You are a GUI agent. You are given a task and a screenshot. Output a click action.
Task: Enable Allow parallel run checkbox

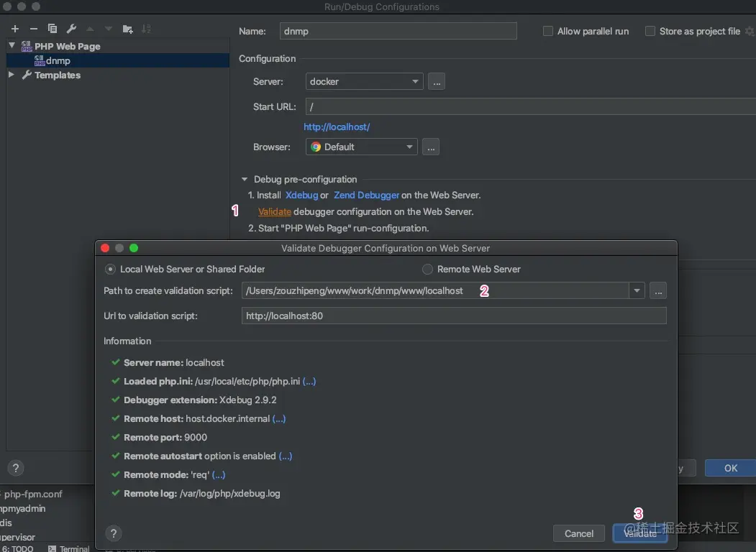pyautogui.click(x=547, y=32)
